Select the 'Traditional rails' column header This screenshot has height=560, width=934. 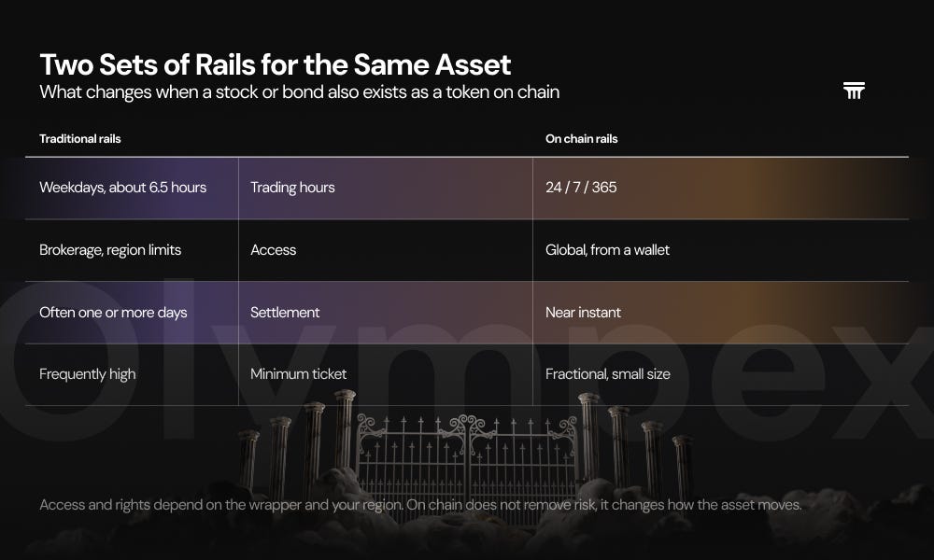(x=79, y=139)
